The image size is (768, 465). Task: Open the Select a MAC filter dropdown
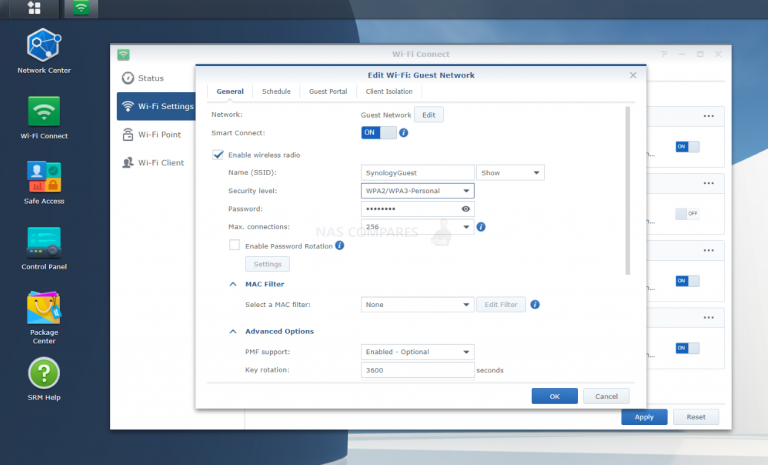[417, 305]
